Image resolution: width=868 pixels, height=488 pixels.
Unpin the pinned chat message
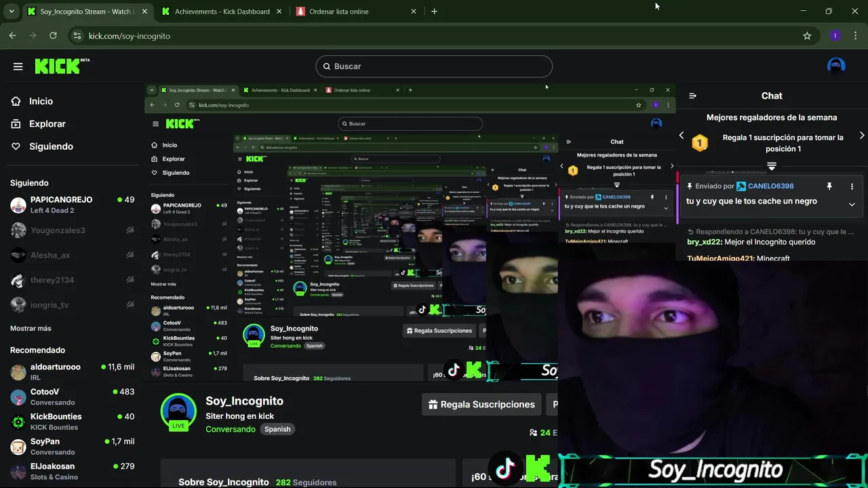click(x=829, y=186)
